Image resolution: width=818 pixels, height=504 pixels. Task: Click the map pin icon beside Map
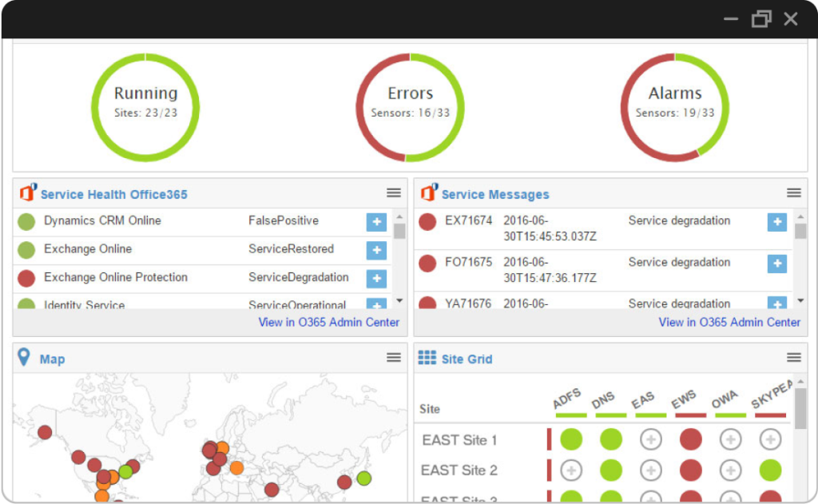pyautogui.click(x=24, y=358)
